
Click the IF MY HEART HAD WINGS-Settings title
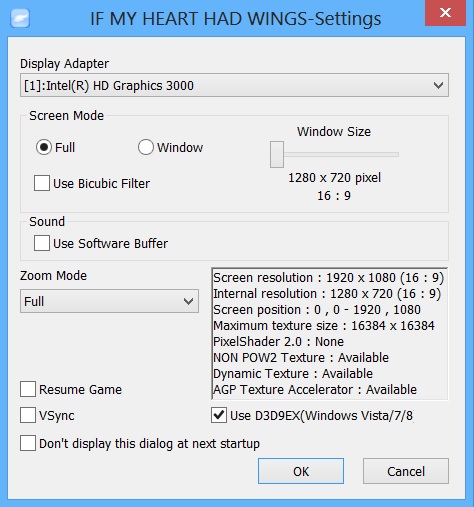(236, 19)
